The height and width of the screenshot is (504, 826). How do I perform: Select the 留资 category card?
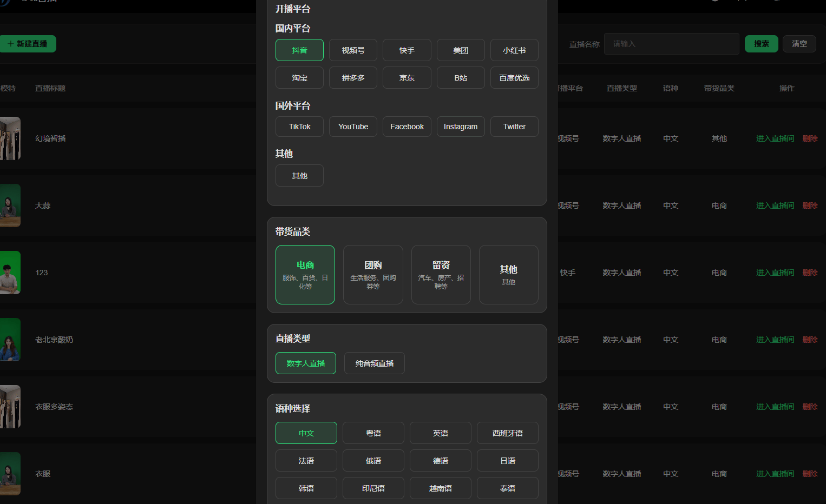click(x=441, y=275)
